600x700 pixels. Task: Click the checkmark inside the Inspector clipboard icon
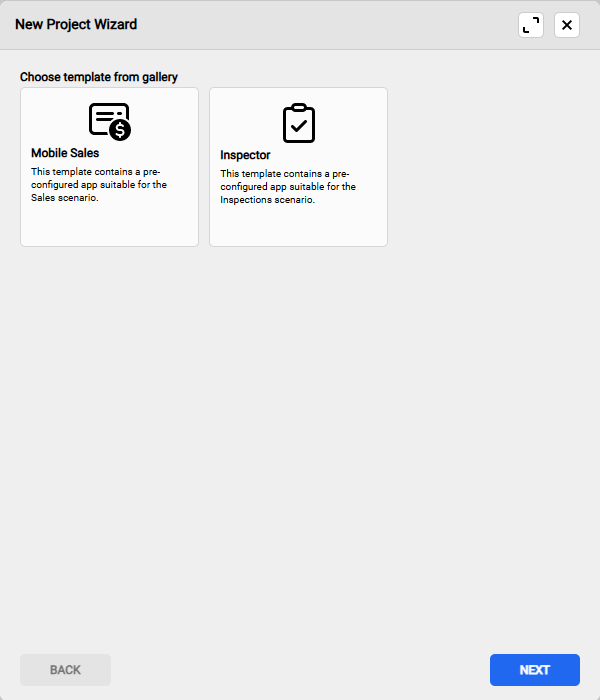[298, 127]
